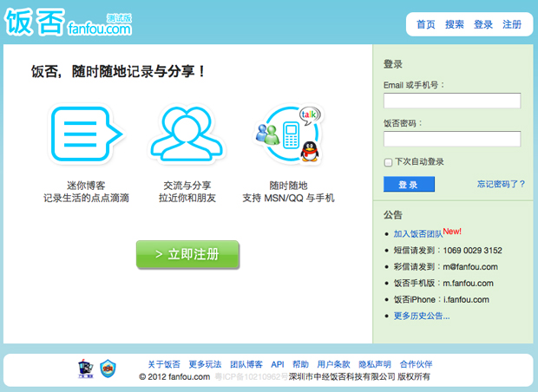Viewport: 538px width, 392px height.
Task: Go to 首页 in top navigation
Action: pos(425,24)
